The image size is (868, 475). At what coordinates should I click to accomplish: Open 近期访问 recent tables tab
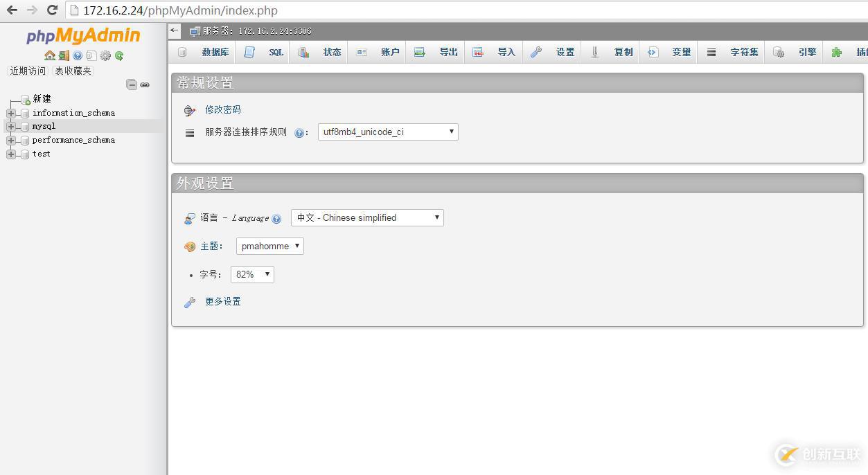point(28,71)
